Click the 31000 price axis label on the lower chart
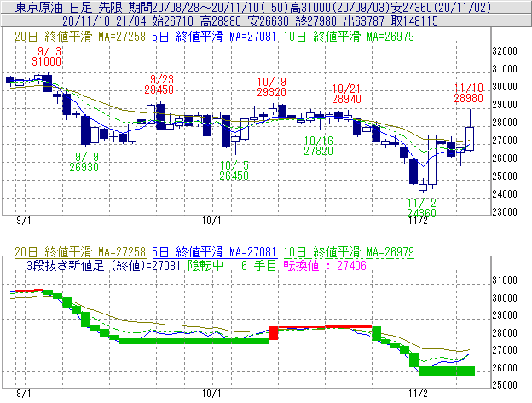The height and width of the screenshot is (403, 532). [505, 280]
